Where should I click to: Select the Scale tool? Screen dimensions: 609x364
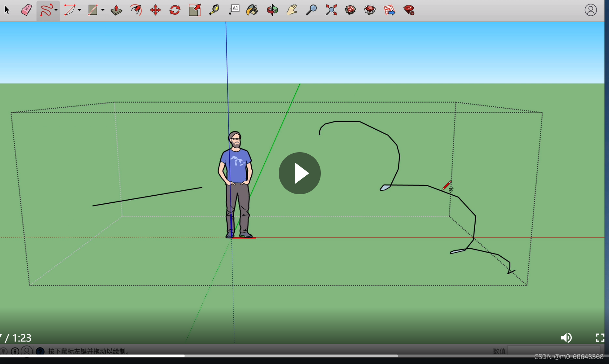click(x=194, y=10)
